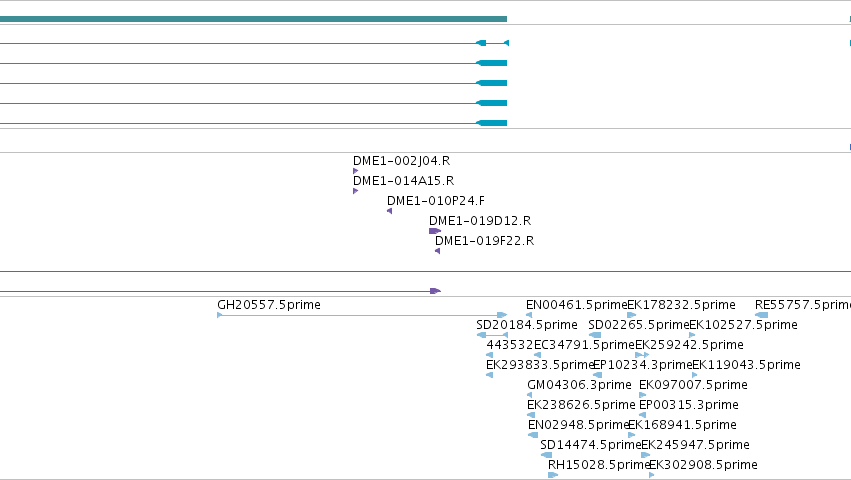
Task: Select the RE55757.5prime label
Action: click(803, 305)
